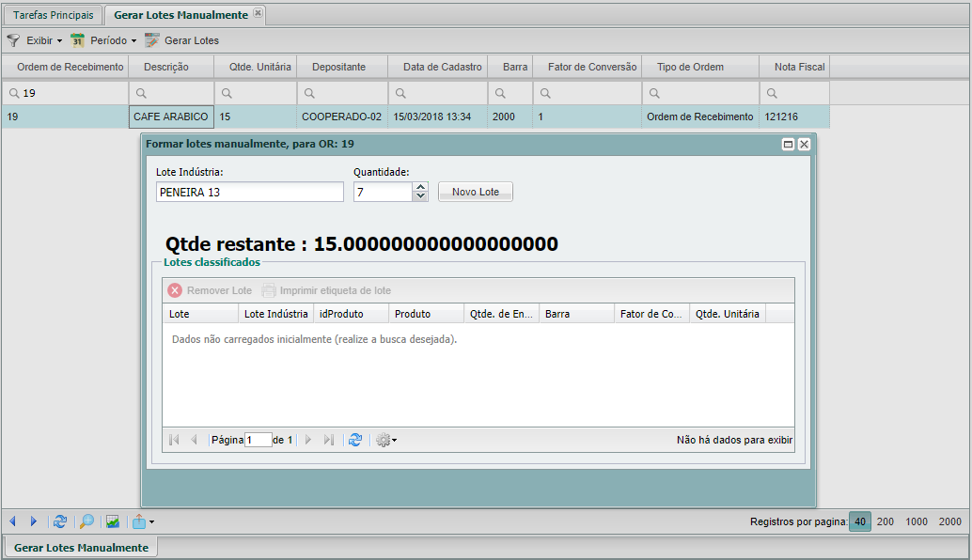Open the gear settings dropdown in pager
972x560 pixels.
(x=386, y=440)
